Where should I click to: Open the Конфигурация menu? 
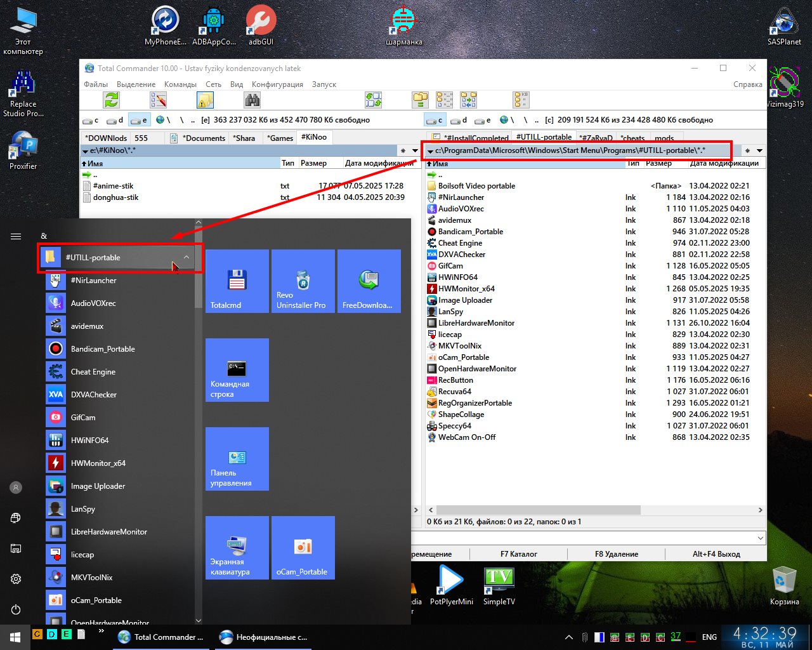tap(277, 84)
